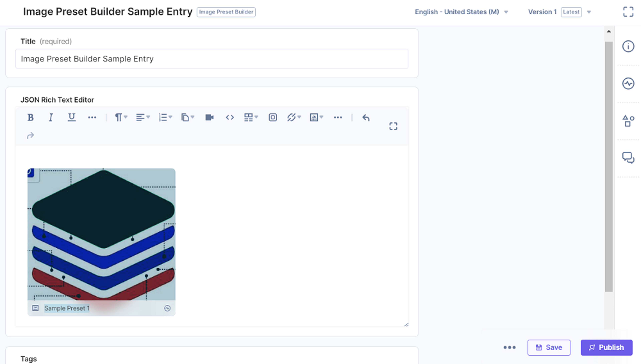This screenshot has height=364, width=641.
Task: Open the copy/paste document dropdown
Action: [187, 117]
